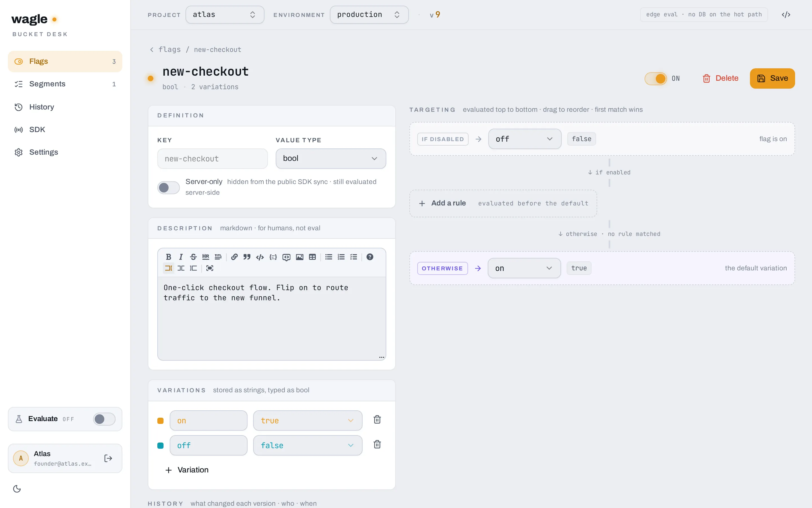812x508 pixels.
Task: Switch to preview-only view mode
Action: pyautogui.click(x=193, y=268)
